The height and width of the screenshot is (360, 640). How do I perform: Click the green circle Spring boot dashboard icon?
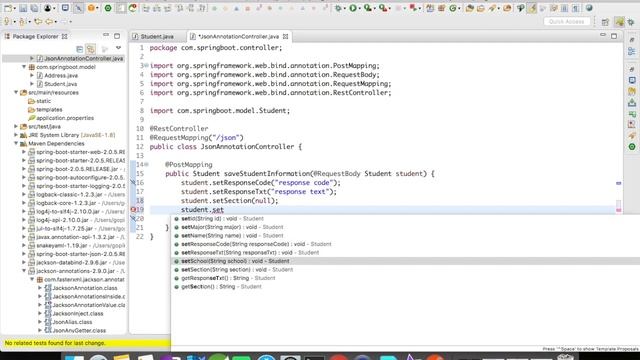pos(108,8)
